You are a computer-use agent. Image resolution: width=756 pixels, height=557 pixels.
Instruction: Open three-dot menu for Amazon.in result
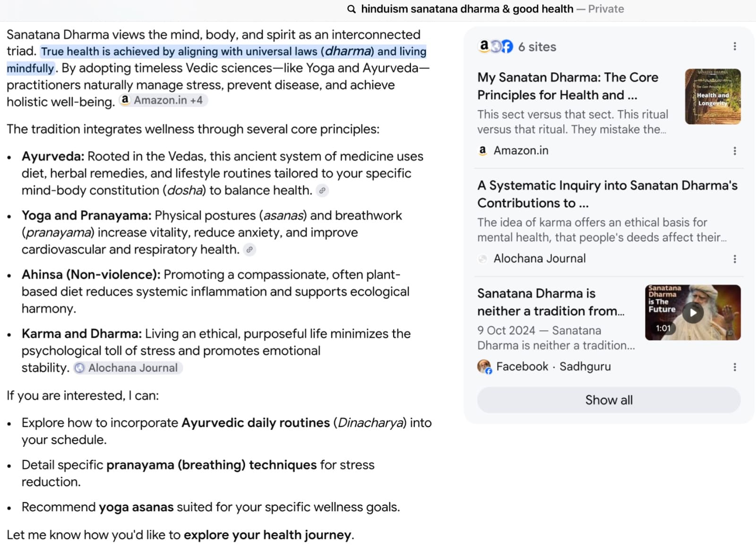click(734, 151)
